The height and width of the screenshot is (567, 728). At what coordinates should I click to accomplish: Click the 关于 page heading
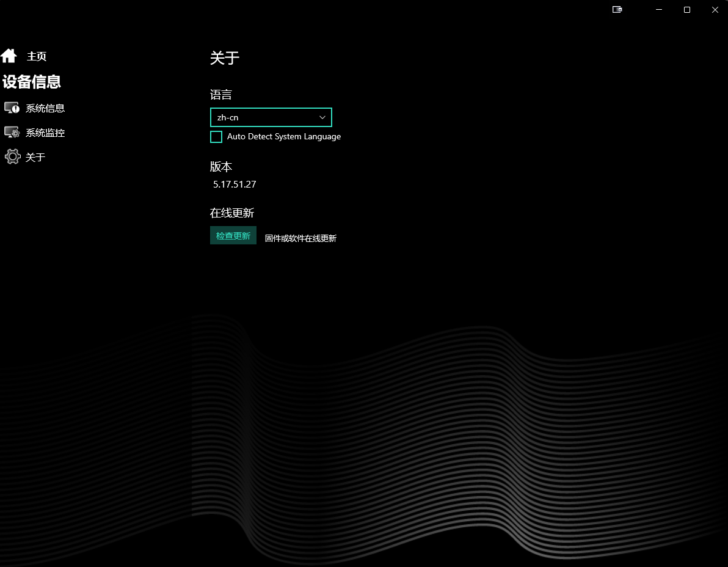(x=224, y=58)
